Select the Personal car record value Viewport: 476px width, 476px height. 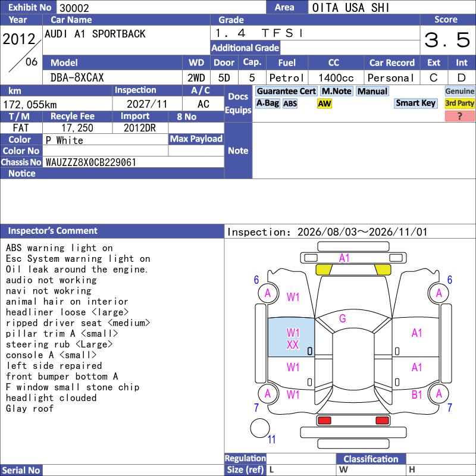(391, 78)
